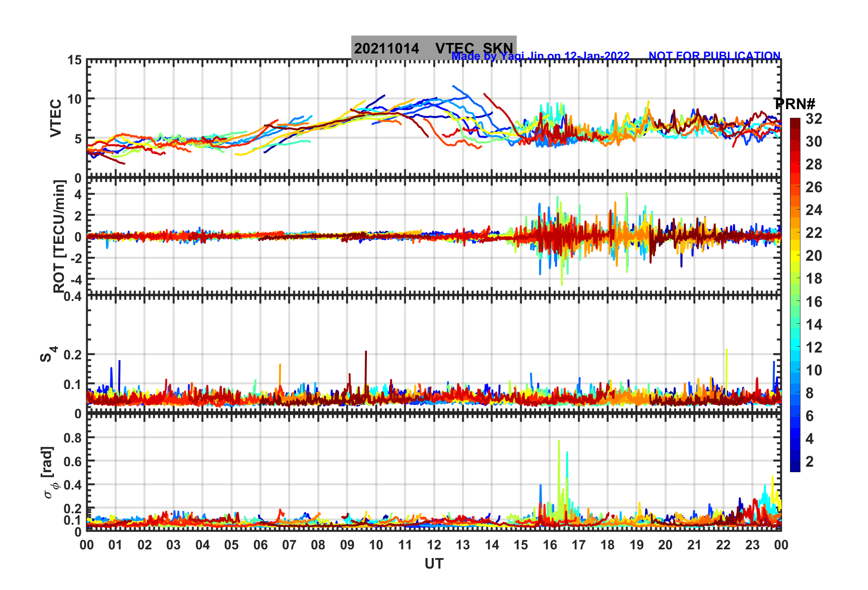Click colorbar tick label "18"
The height and width of the screenshot is (590, 868).
tap(814, 279)
